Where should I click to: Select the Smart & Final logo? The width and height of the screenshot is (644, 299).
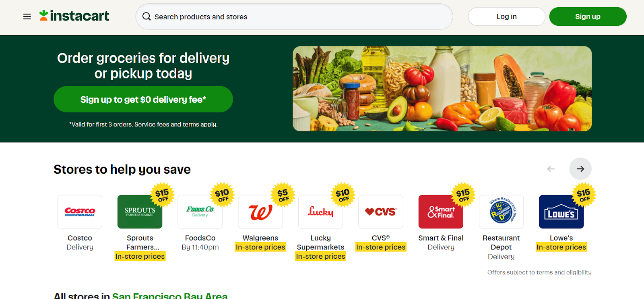click(441, 212)
